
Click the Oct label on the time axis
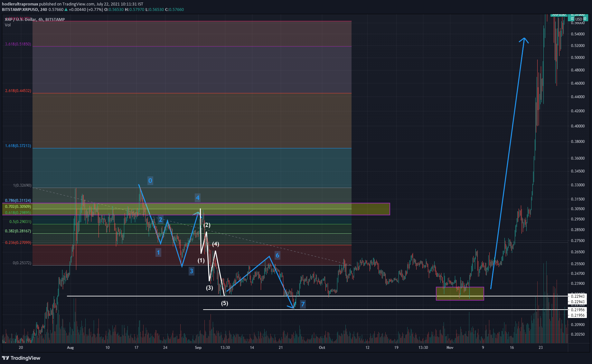tap(322, 348)
